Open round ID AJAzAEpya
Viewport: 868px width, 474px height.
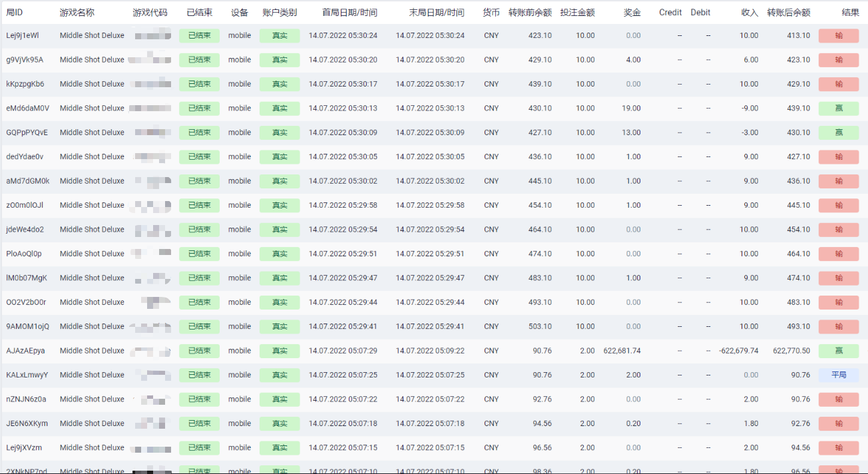(x=25, y=351)
